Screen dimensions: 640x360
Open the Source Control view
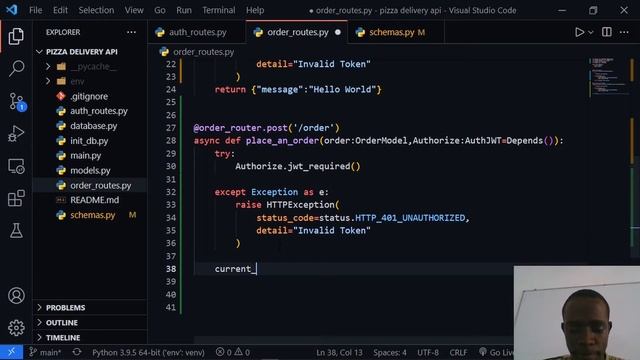pyautogui.click(x=17, y=101)
